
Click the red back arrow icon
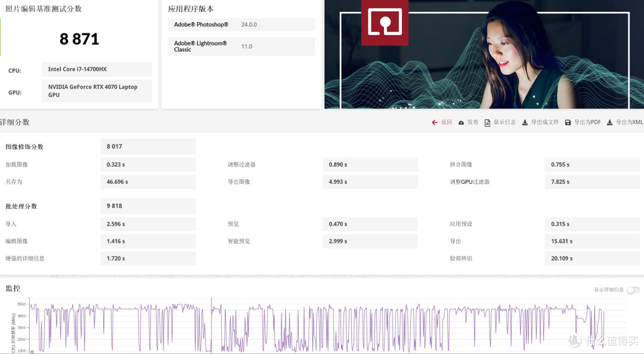435,122
